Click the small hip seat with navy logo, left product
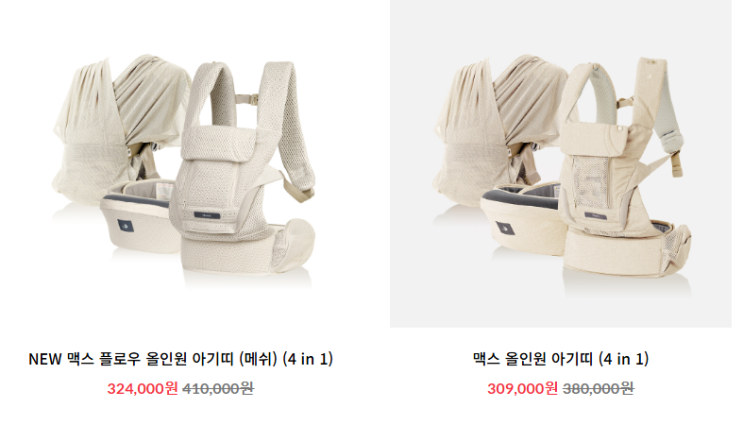 [137, 218]
